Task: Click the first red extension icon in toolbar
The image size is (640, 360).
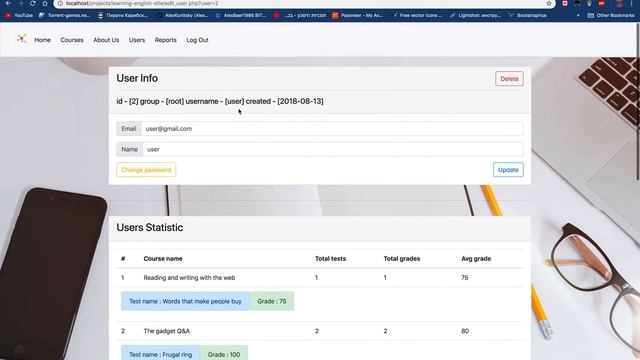Action: [565, 3]
